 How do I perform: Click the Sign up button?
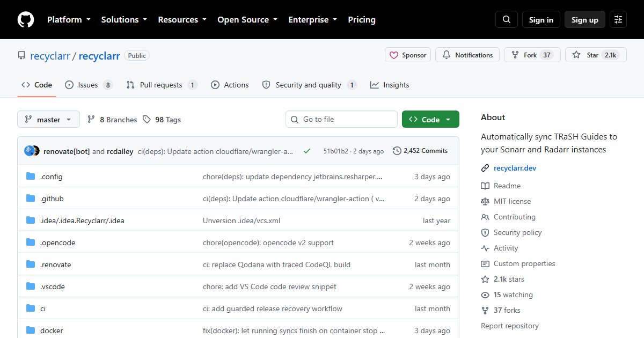click(585, 20)
